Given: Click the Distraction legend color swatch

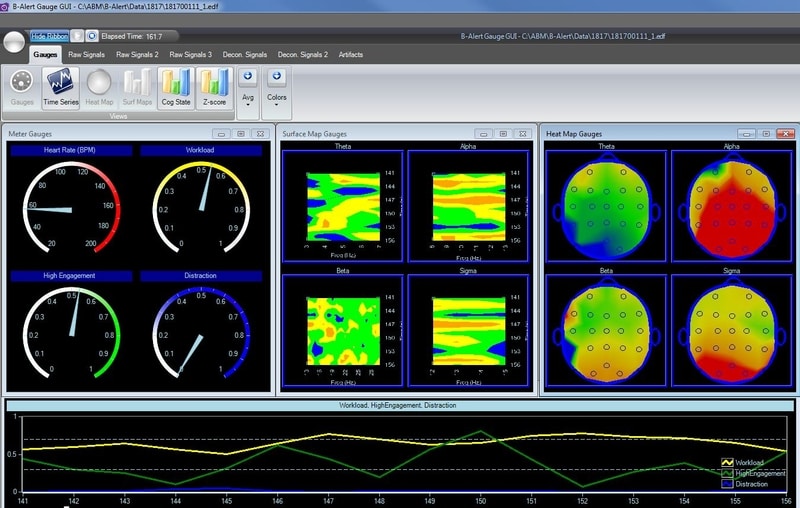Looking at the screenshot, I should 727,482.
